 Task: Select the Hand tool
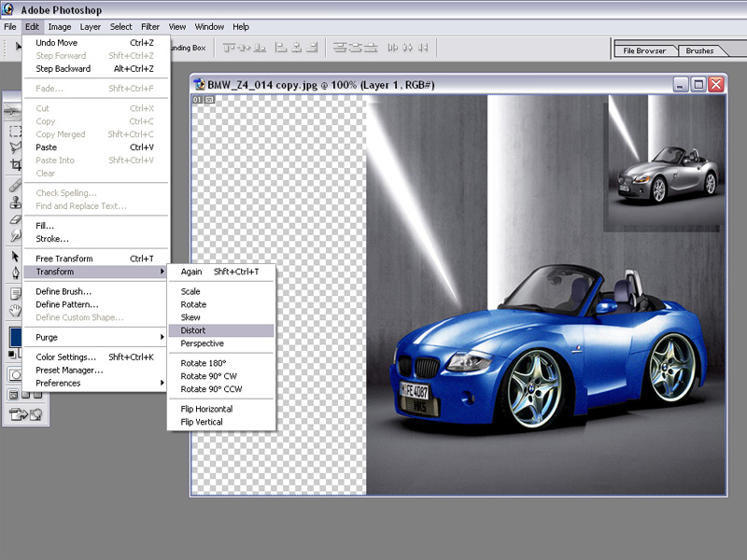tap(15, 311)
